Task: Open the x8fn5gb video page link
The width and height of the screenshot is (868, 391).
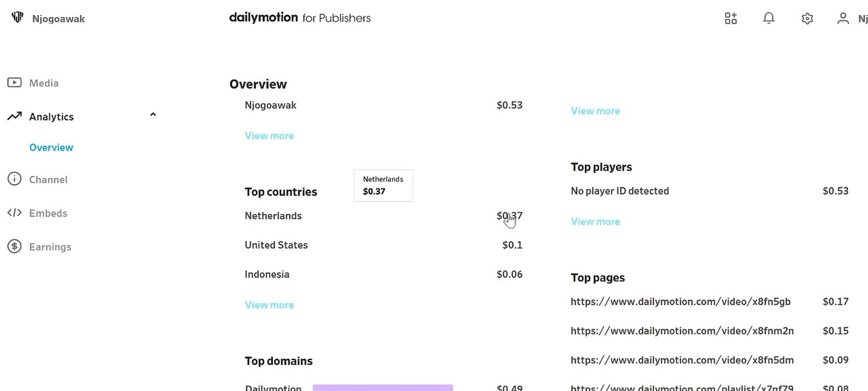Action: [x=680, y=301]
